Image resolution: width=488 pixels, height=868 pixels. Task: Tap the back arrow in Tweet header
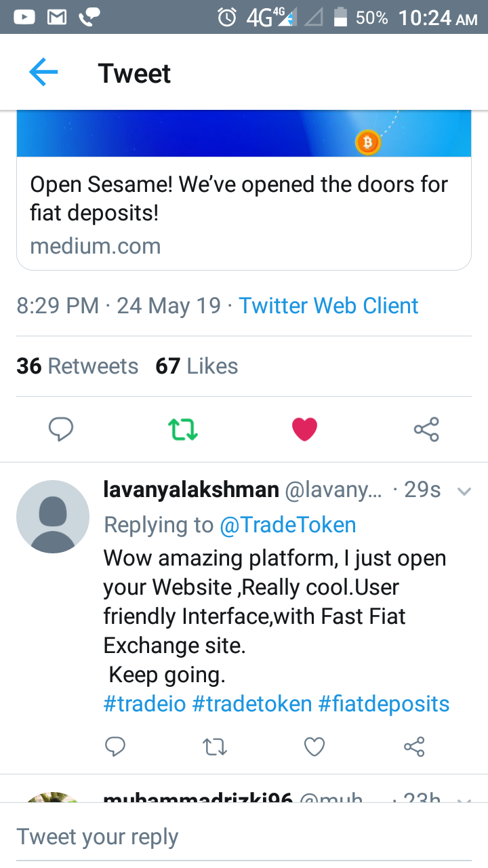[x=43, y=73]
